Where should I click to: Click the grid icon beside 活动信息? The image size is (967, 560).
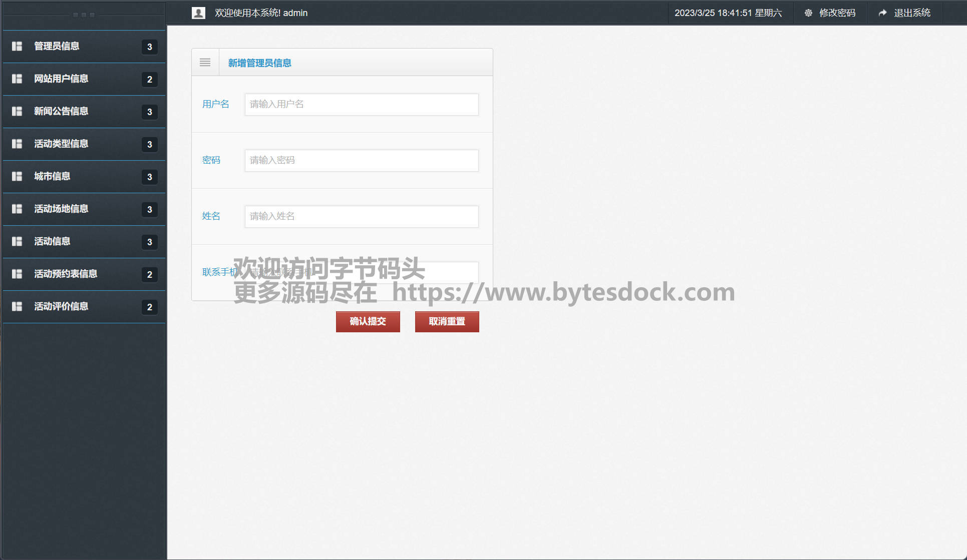(17, 241)
